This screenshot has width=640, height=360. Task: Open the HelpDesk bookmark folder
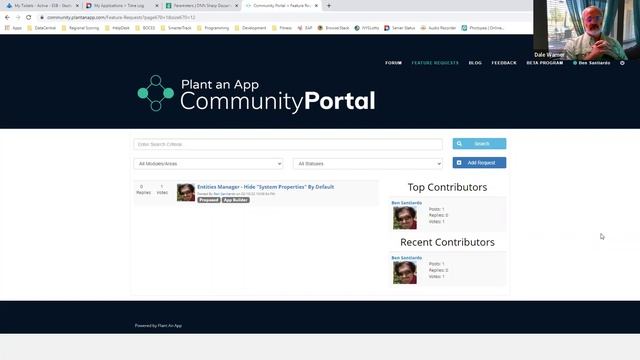point(117,28)
